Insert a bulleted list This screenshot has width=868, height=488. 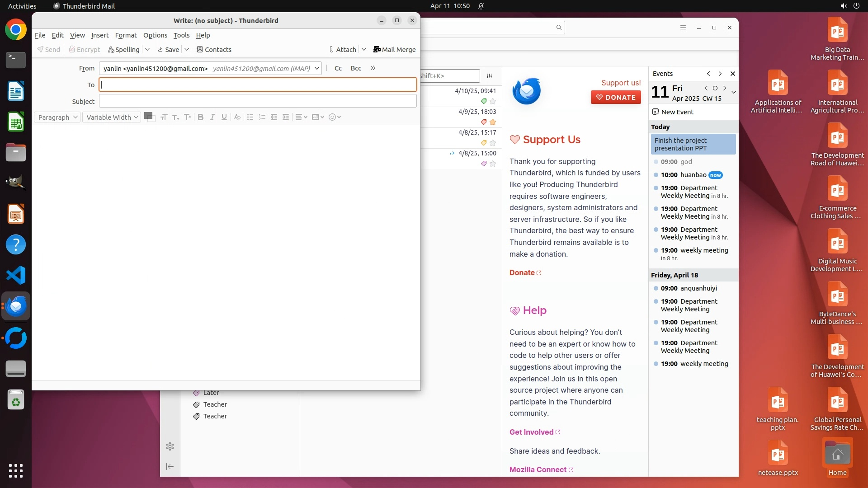[x=250, y=117]
